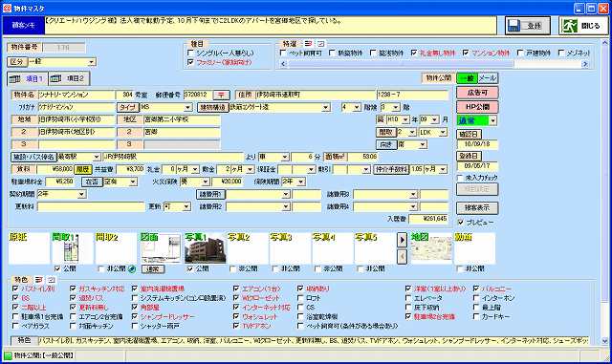This screenshot has height=364, width=612.
Task: Click the 接客表示 button
Action: coord(477,208)
